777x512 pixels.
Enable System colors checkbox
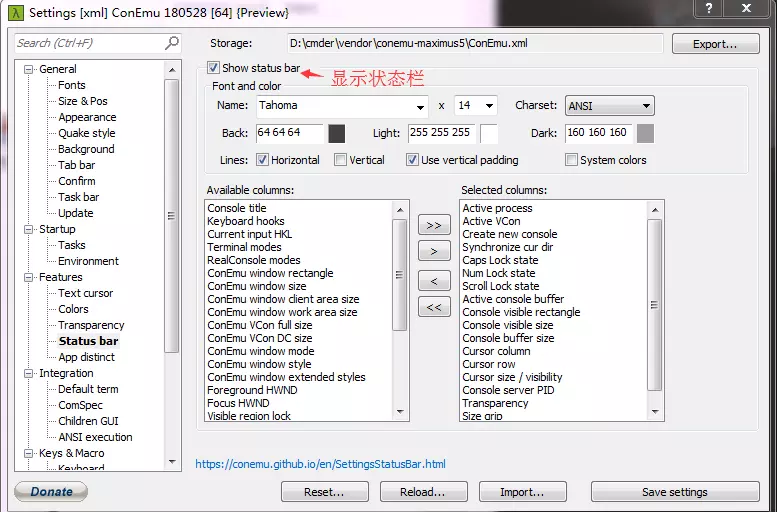(571, 160)
